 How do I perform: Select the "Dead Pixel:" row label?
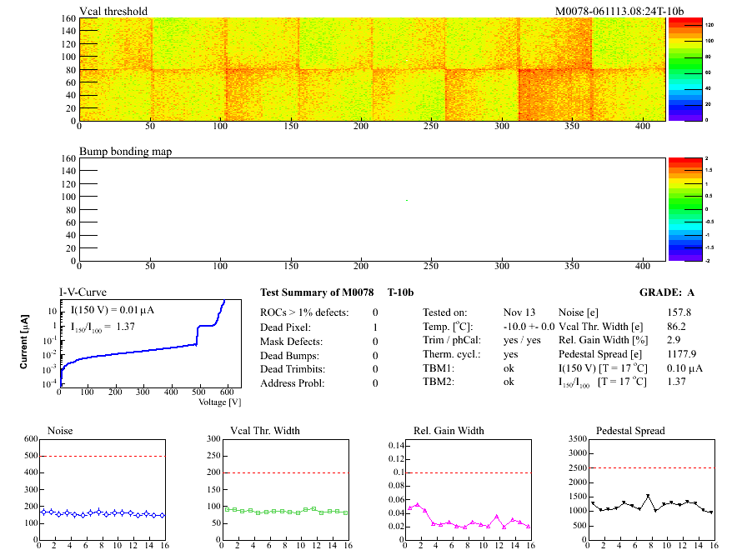tap(285, 327)
